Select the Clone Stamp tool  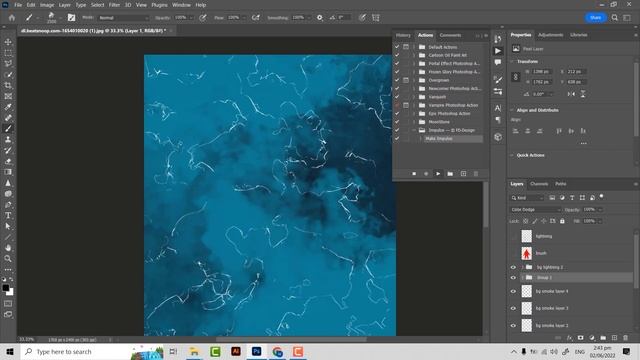[8, 140]
